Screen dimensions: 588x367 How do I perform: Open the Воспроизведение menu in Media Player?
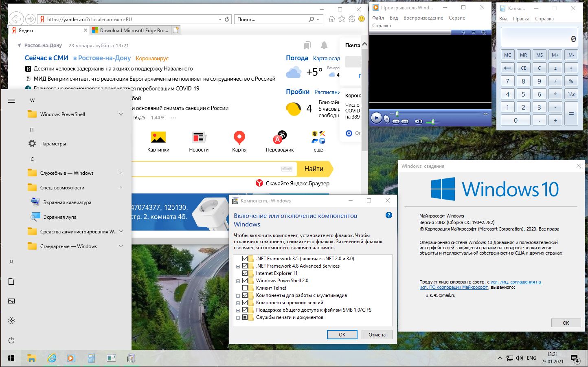click(423, 18)
